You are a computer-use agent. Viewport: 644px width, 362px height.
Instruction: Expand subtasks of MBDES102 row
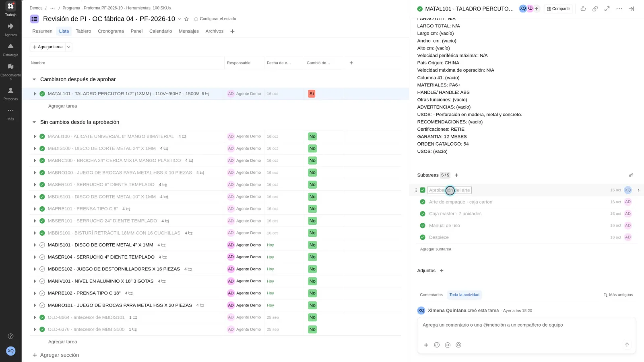[35, 269]
